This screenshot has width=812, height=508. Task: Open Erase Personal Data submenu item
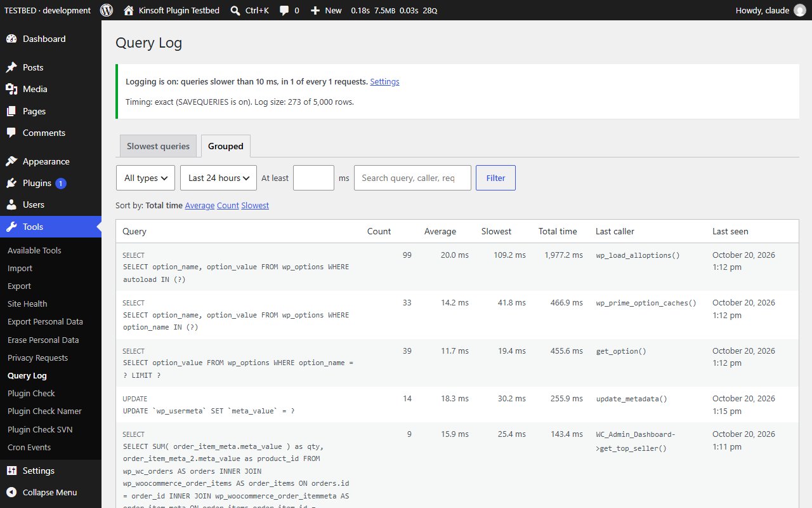click(x=43, y=340)
